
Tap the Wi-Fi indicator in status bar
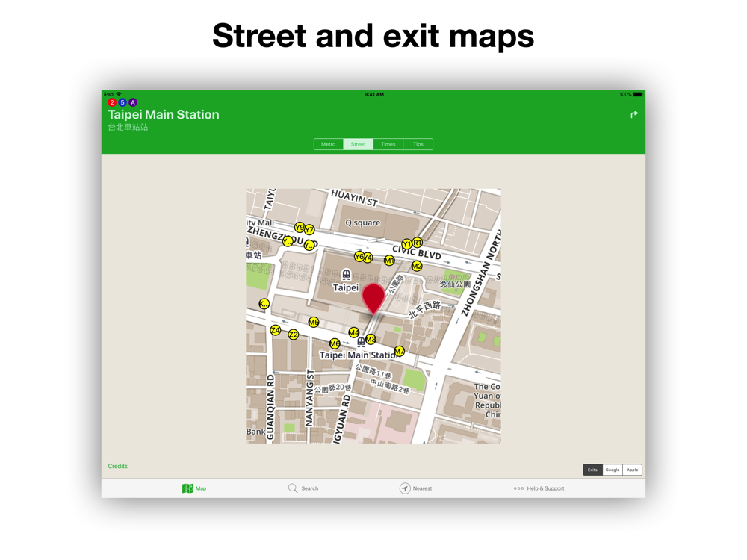(119, 94)
